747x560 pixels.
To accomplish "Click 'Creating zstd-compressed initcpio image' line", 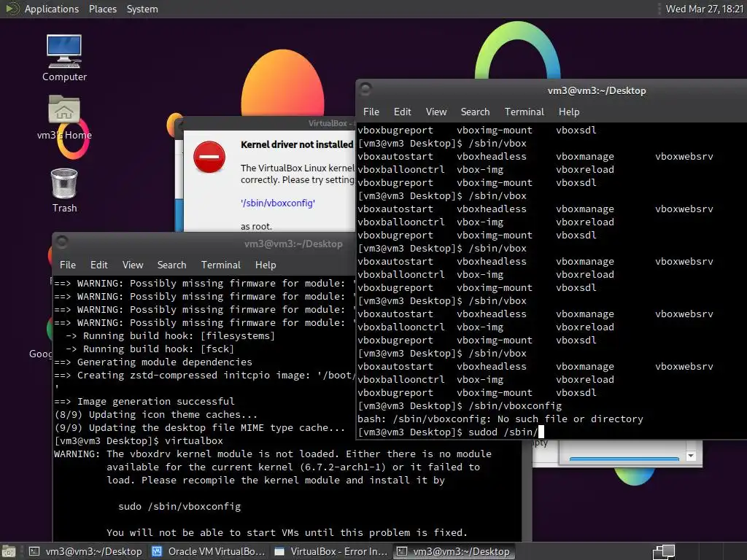I will [205, 376].
